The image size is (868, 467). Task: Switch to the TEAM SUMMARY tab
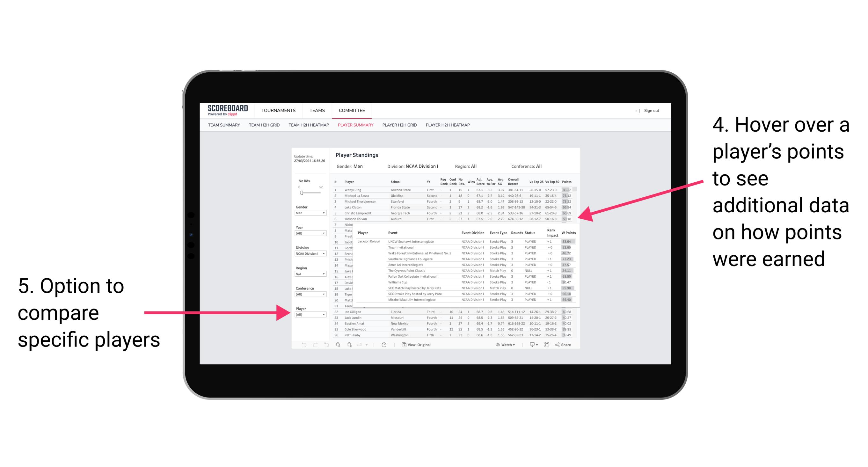coord(223,127)
